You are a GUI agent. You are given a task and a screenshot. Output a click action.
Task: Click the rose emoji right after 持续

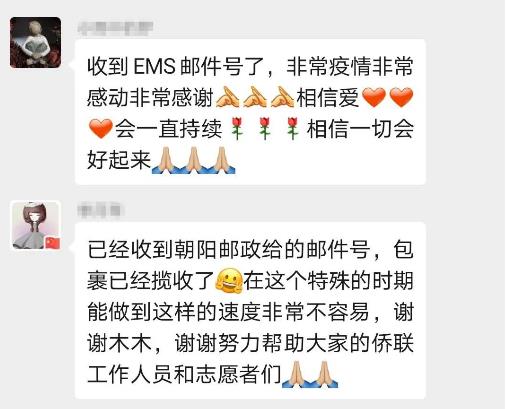pos(237,128)
